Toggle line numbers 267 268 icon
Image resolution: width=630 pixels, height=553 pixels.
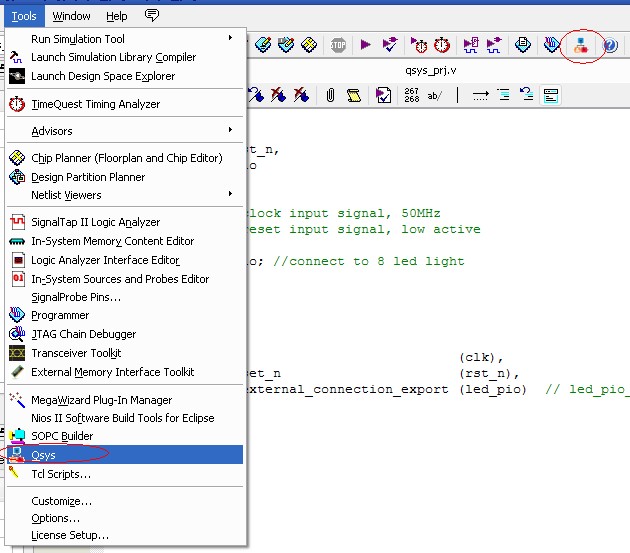coord(412,95)
